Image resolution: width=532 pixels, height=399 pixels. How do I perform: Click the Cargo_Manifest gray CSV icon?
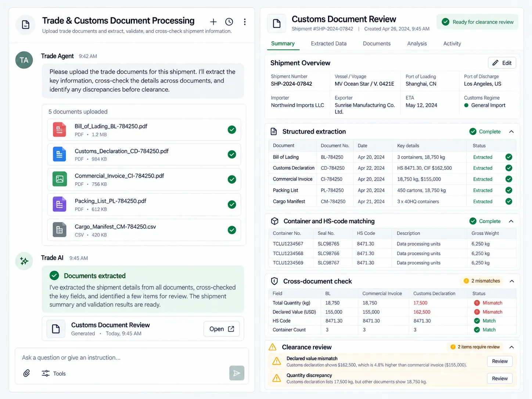pyautogui.click(x=60, y=230)
